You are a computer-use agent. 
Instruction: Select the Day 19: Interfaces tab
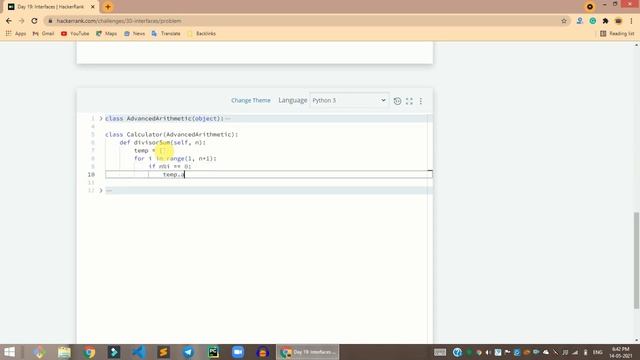pyautogui.click(x=51, y=7)
